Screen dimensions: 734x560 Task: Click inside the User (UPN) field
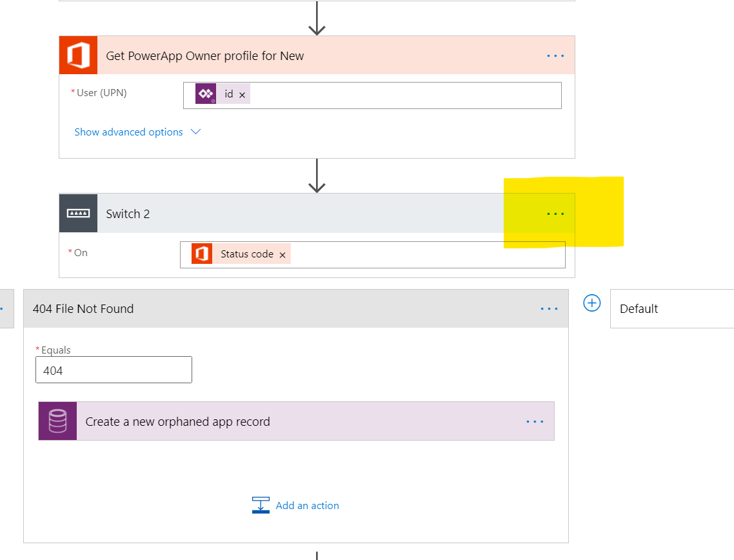pos(372,95)
